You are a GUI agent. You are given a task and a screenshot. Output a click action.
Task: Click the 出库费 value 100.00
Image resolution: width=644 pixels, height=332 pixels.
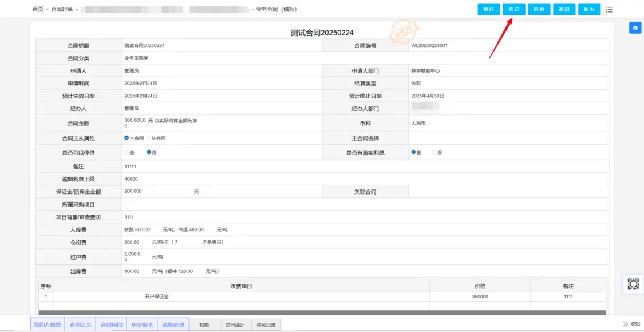[132, 271]
